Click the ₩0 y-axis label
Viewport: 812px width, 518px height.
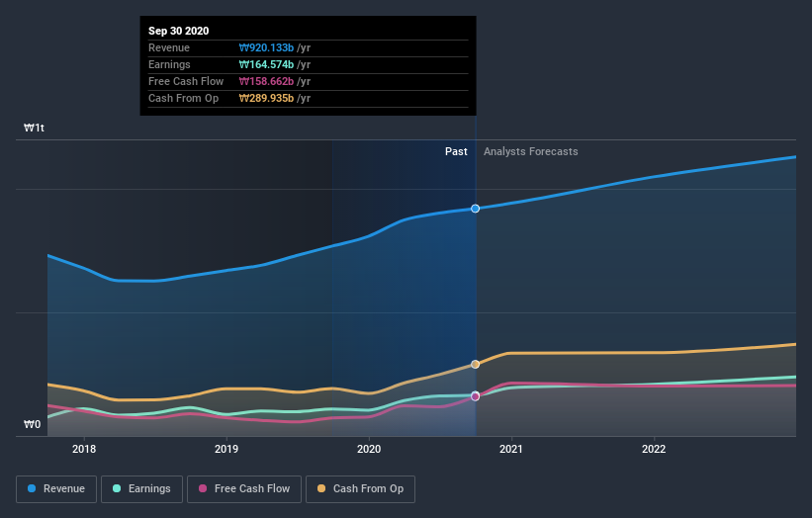pyautogui.click(x=32, y=424)
